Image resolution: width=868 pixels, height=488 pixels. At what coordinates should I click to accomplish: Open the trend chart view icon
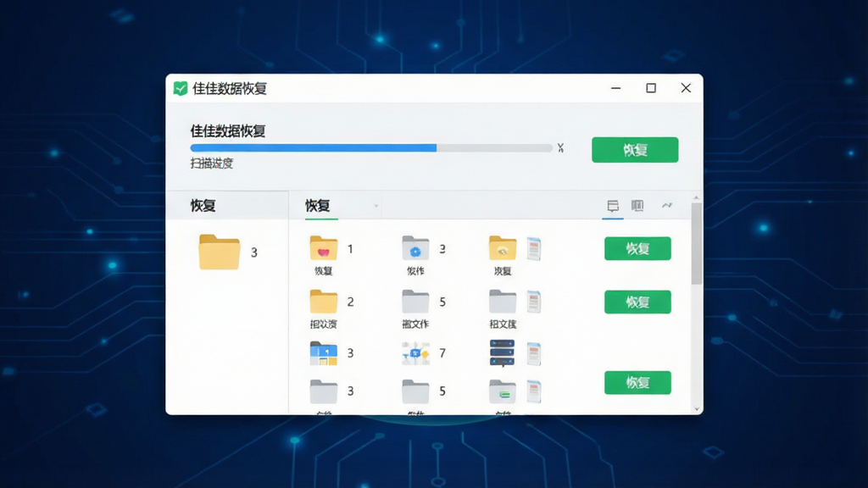(667, 205)
